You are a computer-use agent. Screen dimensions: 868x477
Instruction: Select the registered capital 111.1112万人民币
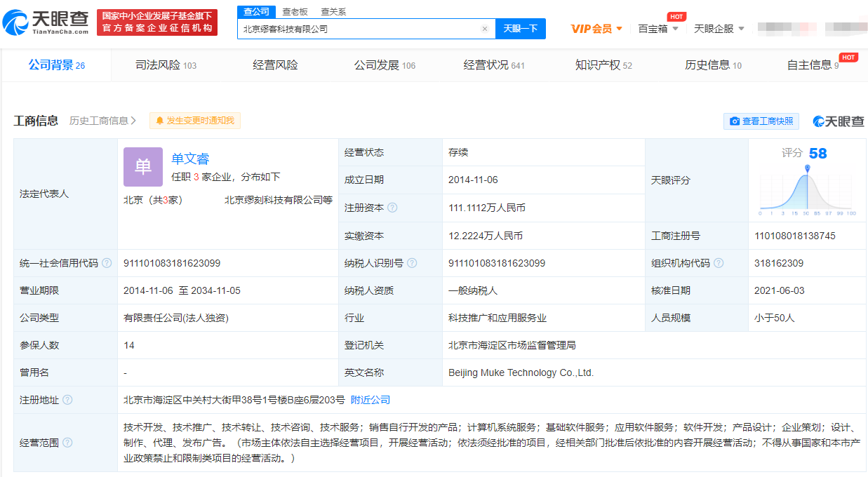[487, 208]
